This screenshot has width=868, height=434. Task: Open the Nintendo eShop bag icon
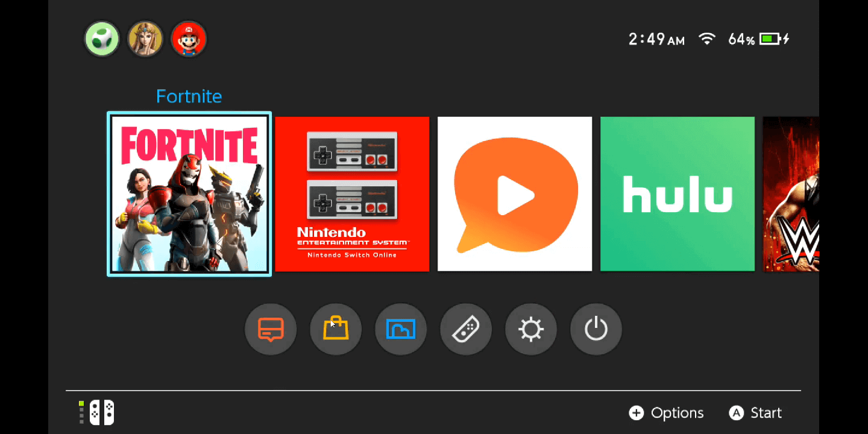(336, 329)
